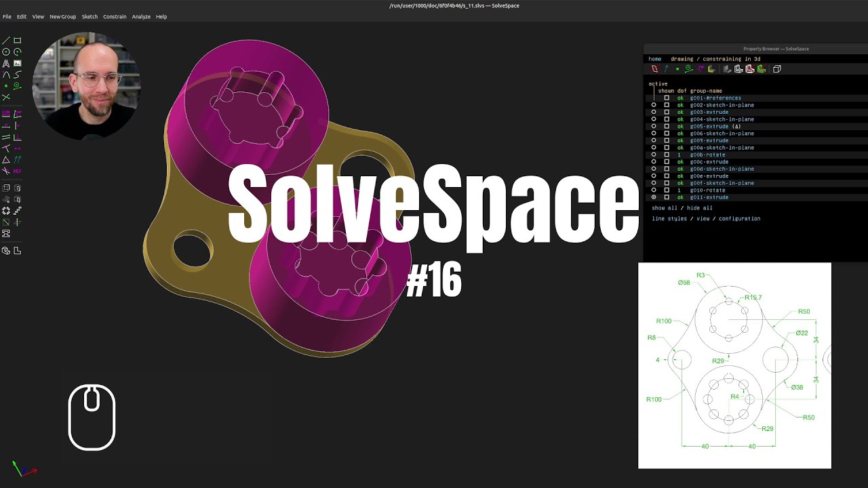Open group g00c-extrude entry
This screenshot has height=488, width=868.
pyautogui.click(x=709, y=162)
